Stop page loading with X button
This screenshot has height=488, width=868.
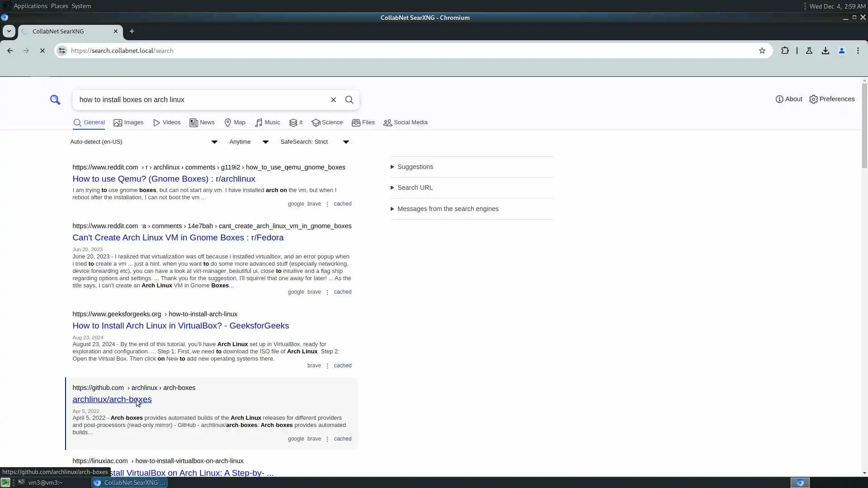coord(42,51)
